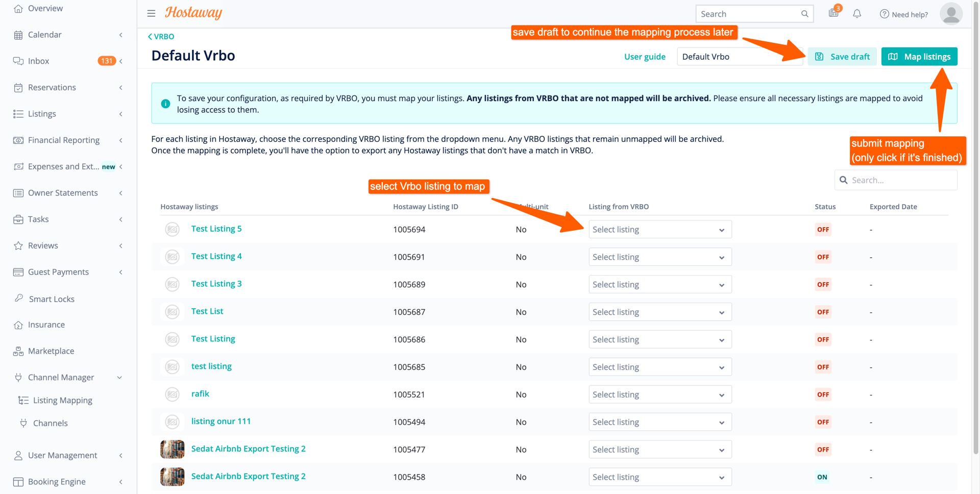Screen dimensions: 980x494
Task: Click the Owner Statements icon
Action: point(18,193)
